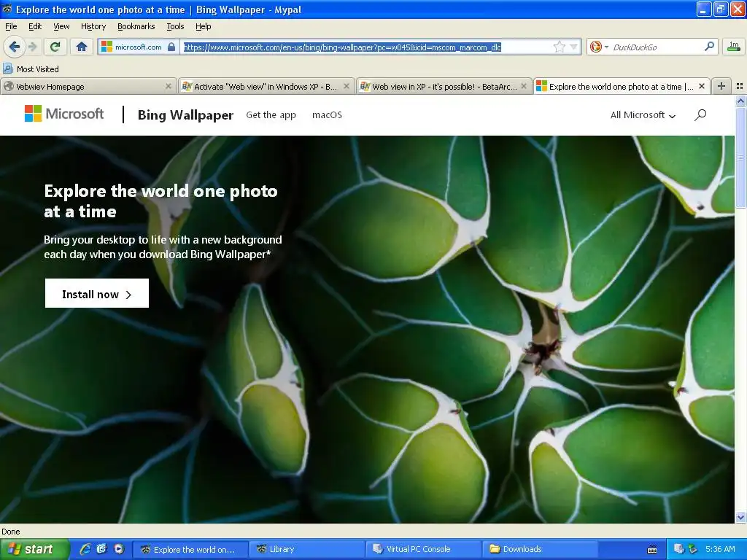Open the Help menu
Screen dimensions: 747x560
[203, 26]
